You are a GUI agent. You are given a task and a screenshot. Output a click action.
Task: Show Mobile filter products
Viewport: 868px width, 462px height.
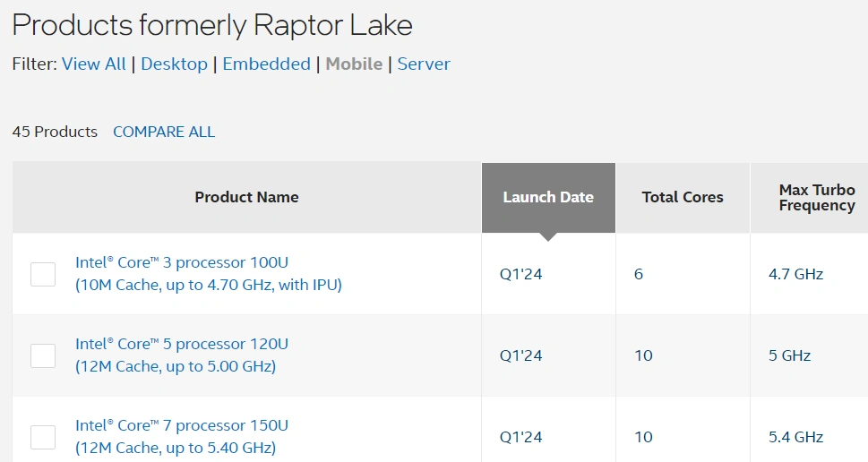(x=354, y=64)
